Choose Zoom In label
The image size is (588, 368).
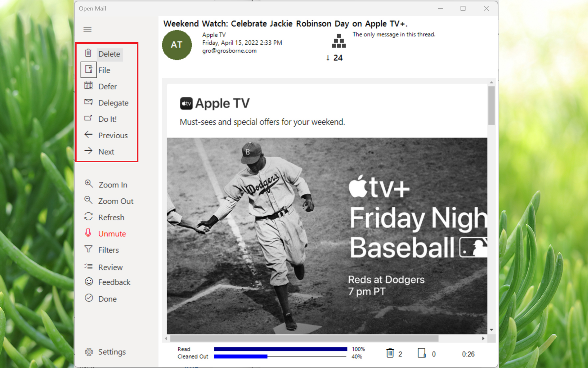pyautogui.click(x=113, y=185)
